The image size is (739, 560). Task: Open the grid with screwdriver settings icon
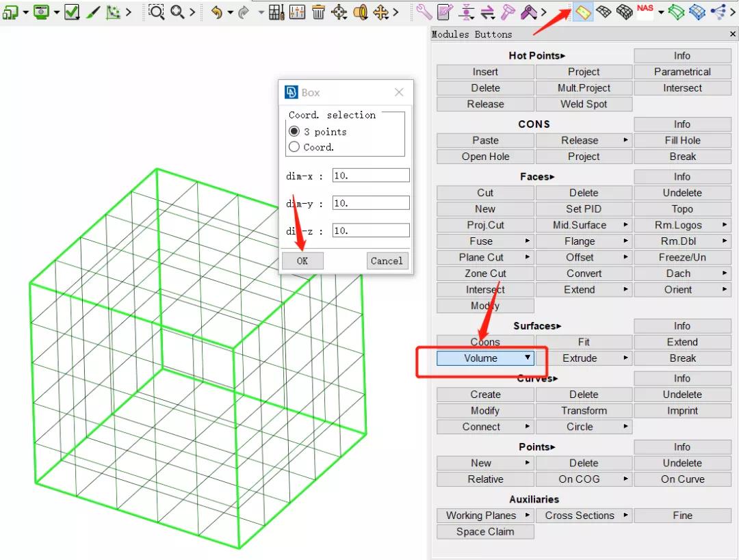(276, 12)
